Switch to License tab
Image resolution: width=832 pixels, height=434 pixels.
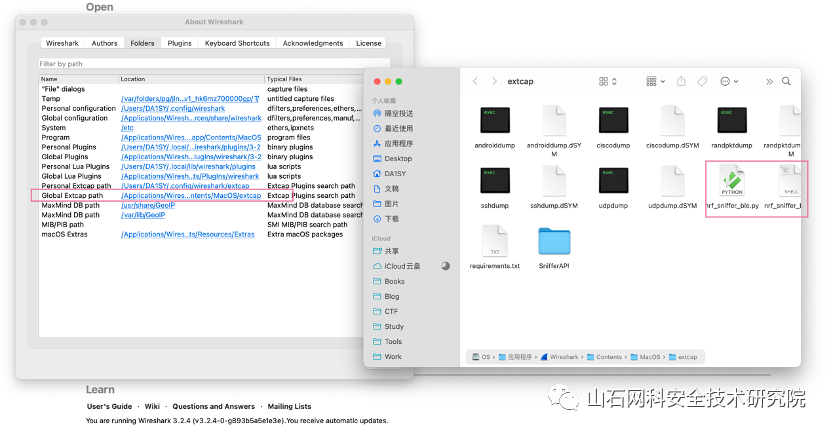pyautogui.click(x=369, y=43)
